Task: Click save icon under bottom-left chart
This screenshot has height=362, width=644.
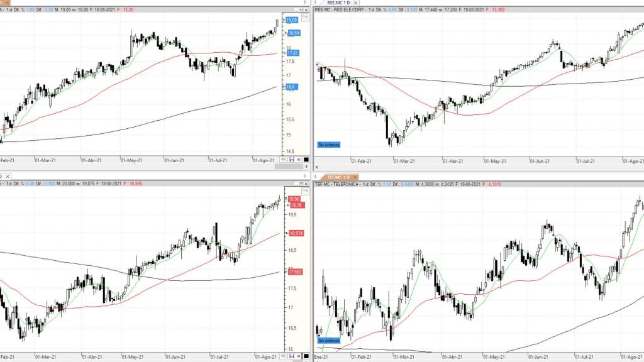Action: coord(291,356)
